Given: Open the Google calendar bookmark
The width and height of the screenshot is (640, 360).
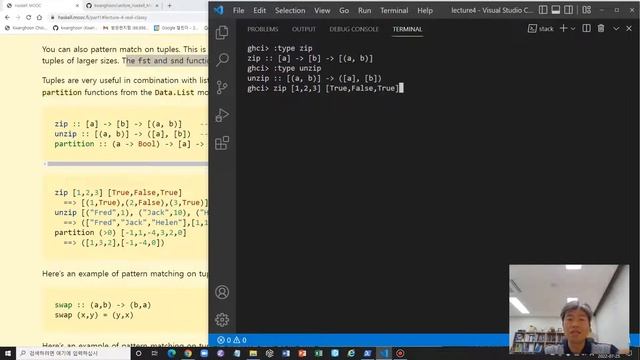Looking at the screenshot, I should (176, 28).
